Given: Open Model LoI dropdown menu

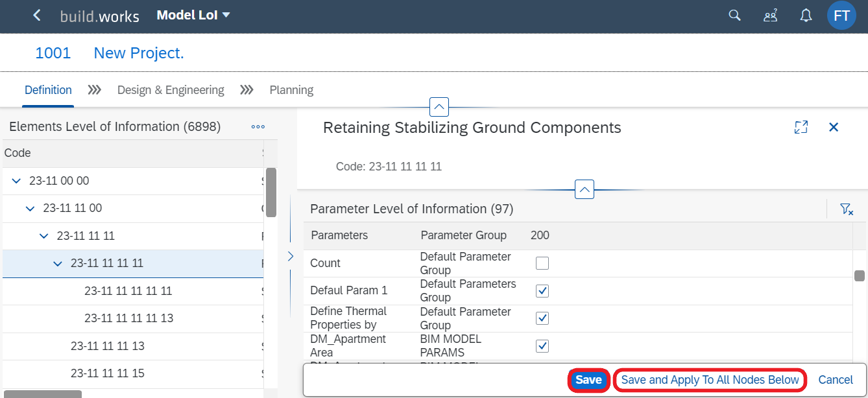Looking at the screenshot, I should (x=193, y=15).
